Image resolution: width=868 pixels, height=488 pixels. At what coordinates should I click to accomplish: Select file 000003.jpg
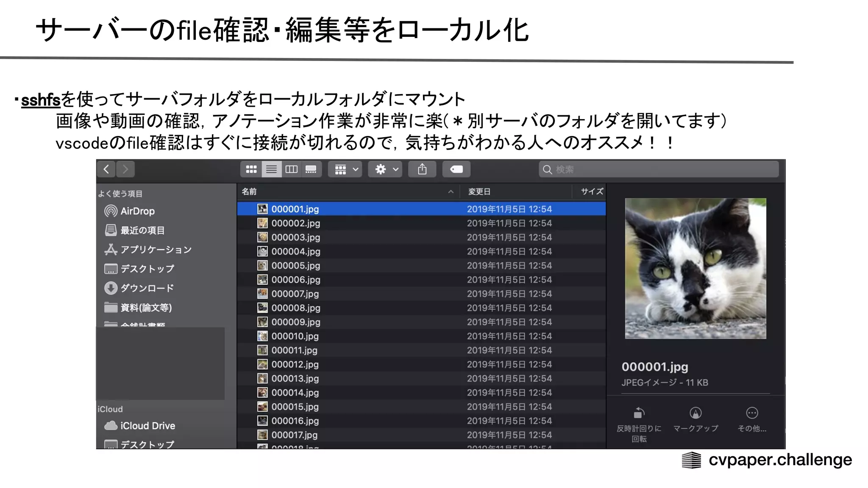click(421, 237)
